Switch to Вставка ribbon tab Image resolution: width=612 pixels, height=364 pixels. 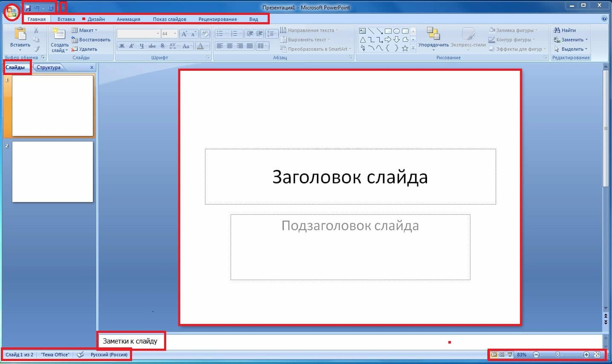(x=66, y=19)
